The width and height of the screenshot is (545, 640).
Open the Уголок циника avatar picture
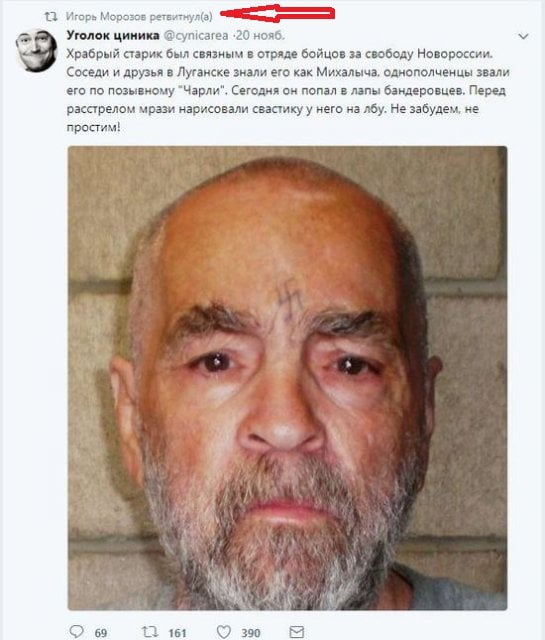(36, 50)
